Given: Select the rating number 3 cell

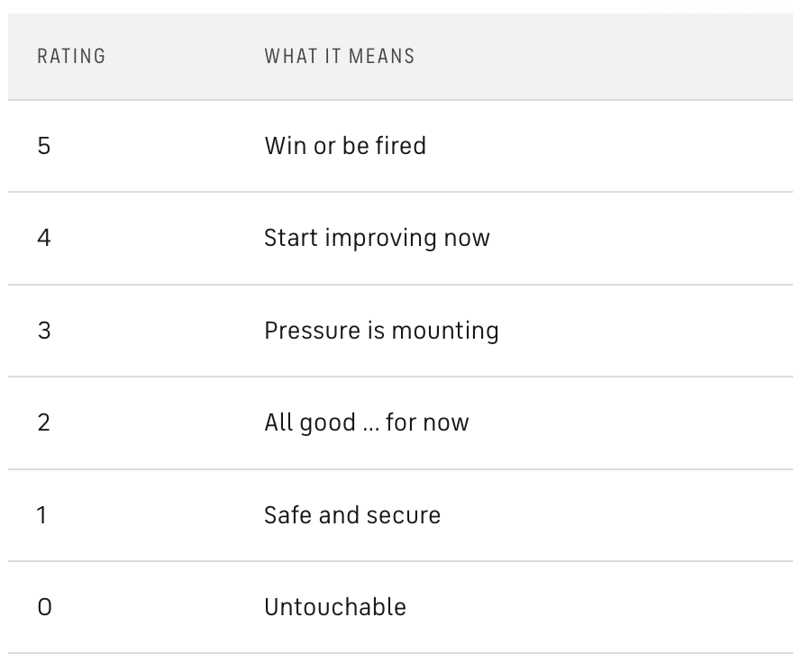Looking at the screenshot, I should 44,331.
